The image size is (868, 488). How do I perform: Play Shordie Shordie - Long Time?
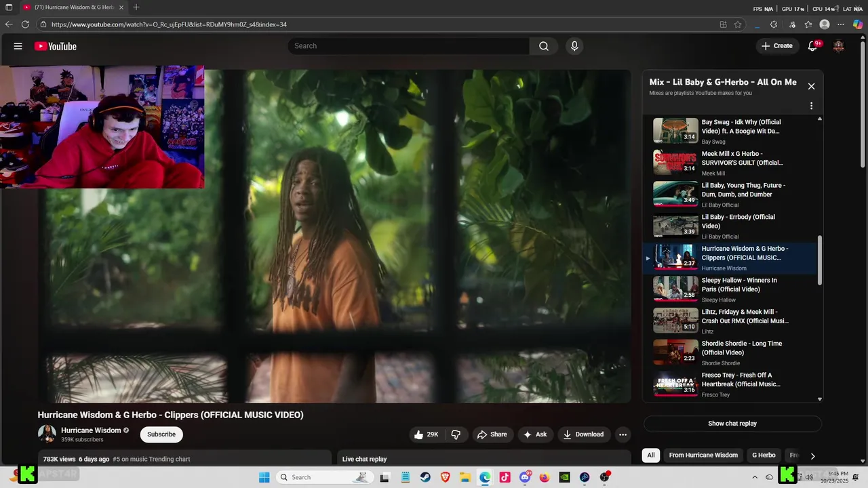[731, 352]
